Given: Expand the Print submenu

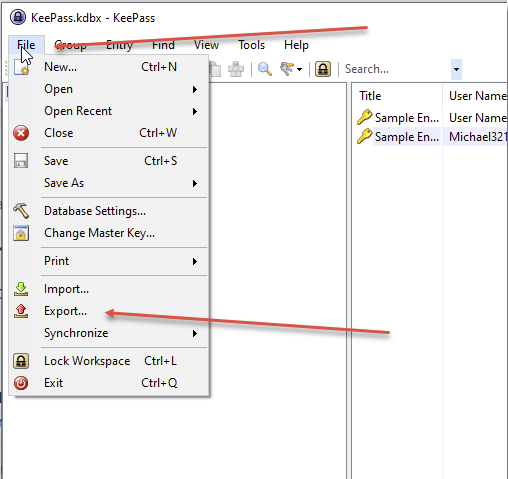Looking at the screenshot, I should (110, 261).
